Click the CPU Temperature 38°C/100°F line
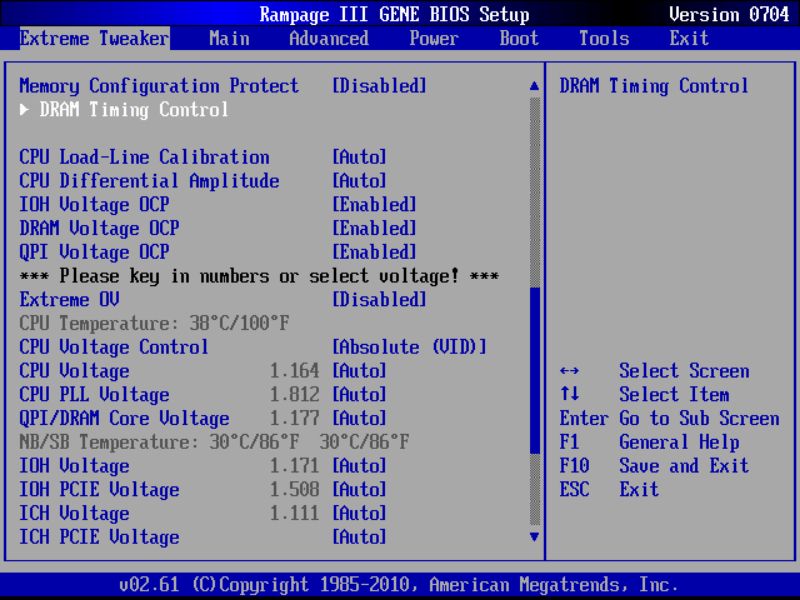The image size is (800, 600). click(154, 323)
